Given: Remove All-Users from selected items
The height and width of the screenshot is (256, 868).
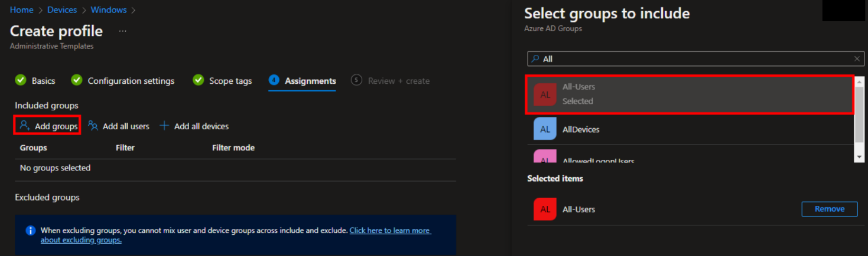Looking at the screenshot, I should 829,209.
